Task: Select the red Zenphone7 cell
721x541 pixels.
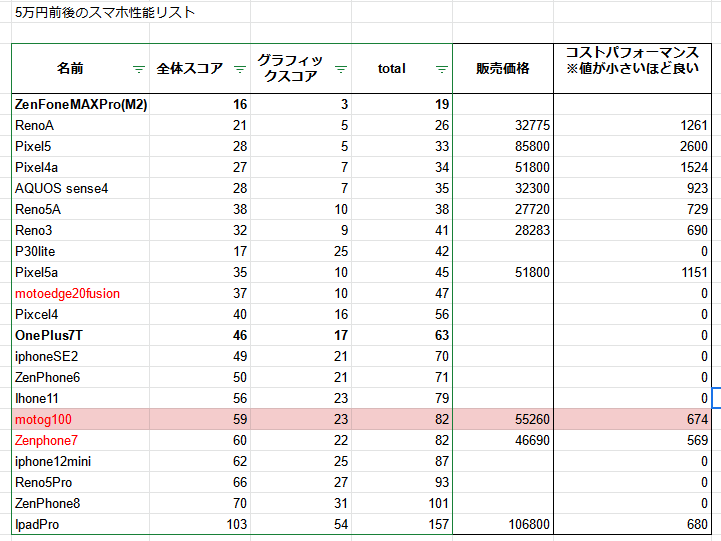Action: tap(81, 440)
